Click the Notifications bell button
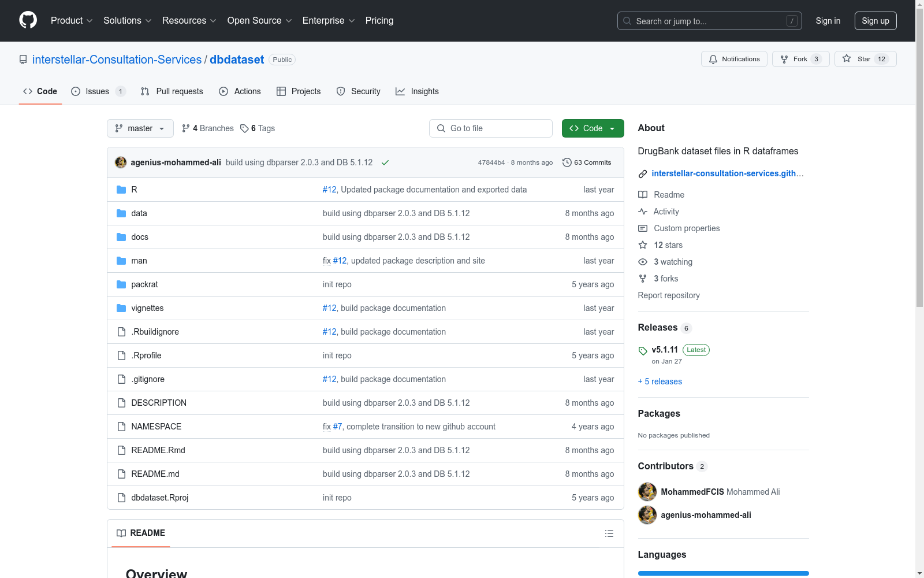Screen dimensions: 924x578 point(734,59)
